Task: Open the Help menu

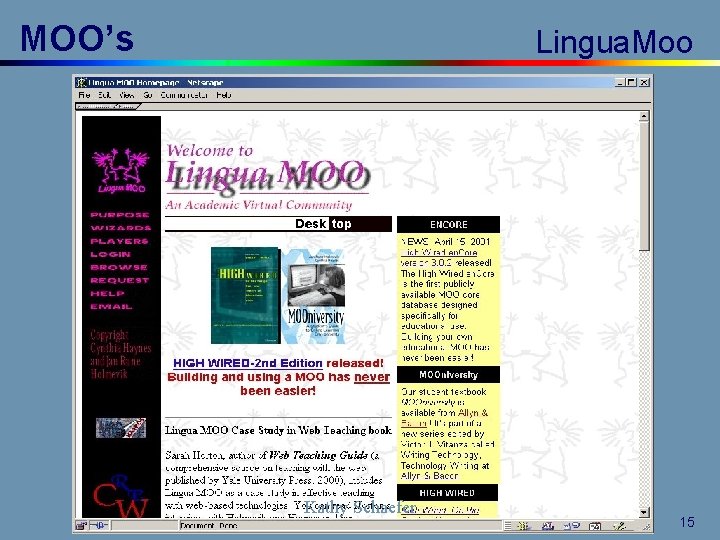Action: [x=224, y=95]
